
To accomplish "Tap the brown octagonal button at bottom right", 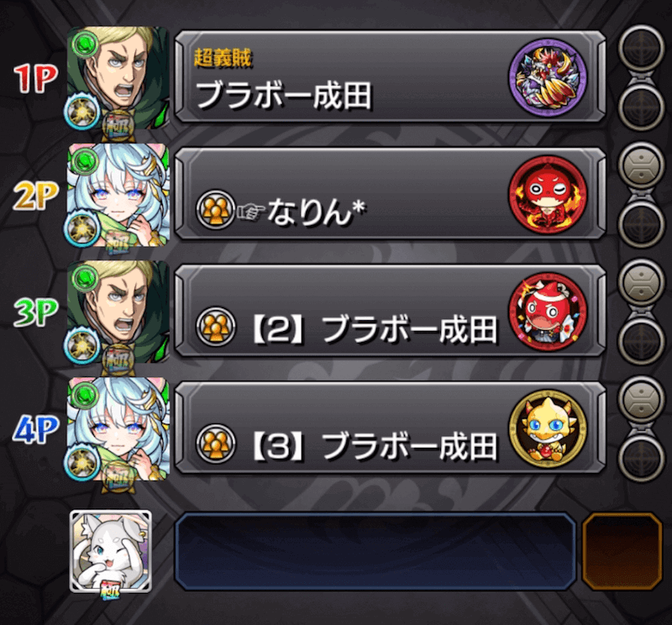I will tap(622, 551).
